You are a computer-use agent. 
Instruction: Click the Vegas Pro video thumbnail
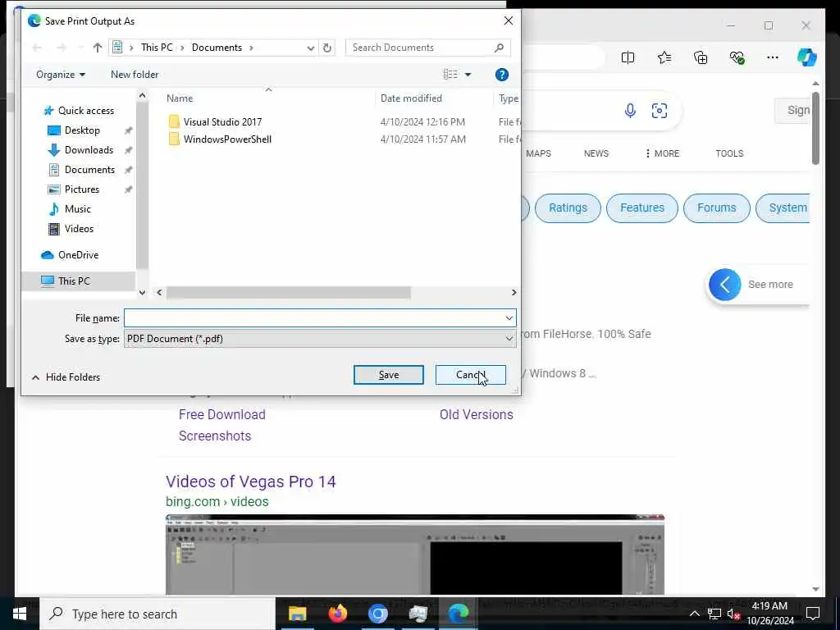(415, 555)
